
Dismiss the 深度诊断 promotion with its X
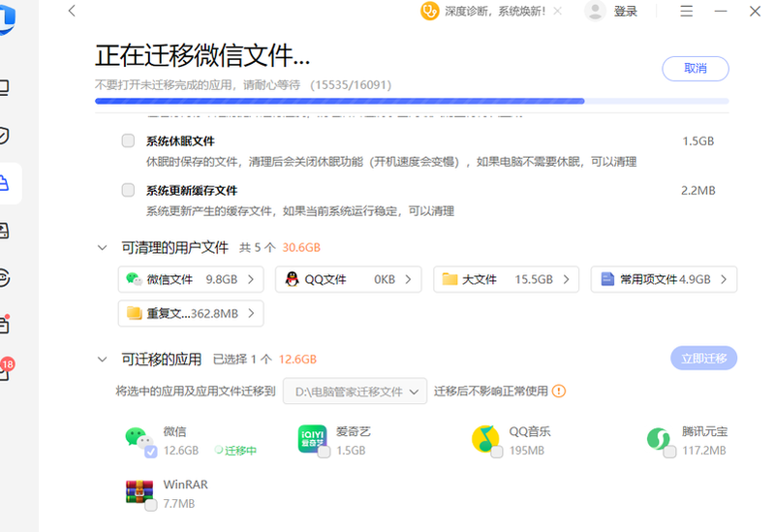pos(557,11)
